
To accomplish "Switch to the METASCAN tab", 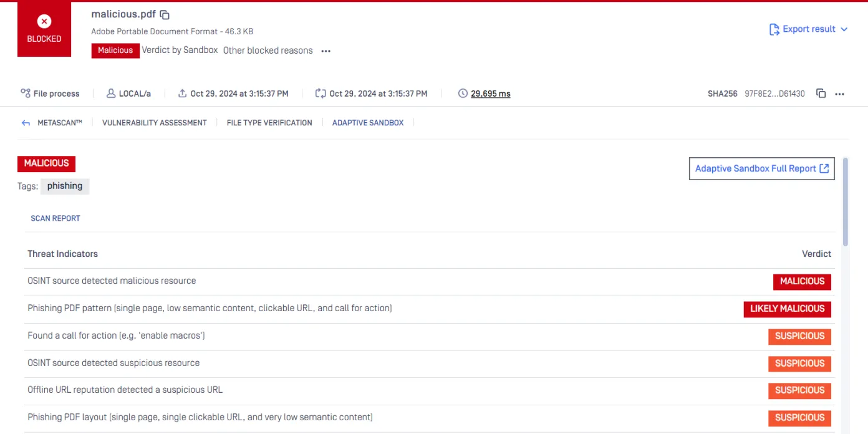I will pos(60,123).
